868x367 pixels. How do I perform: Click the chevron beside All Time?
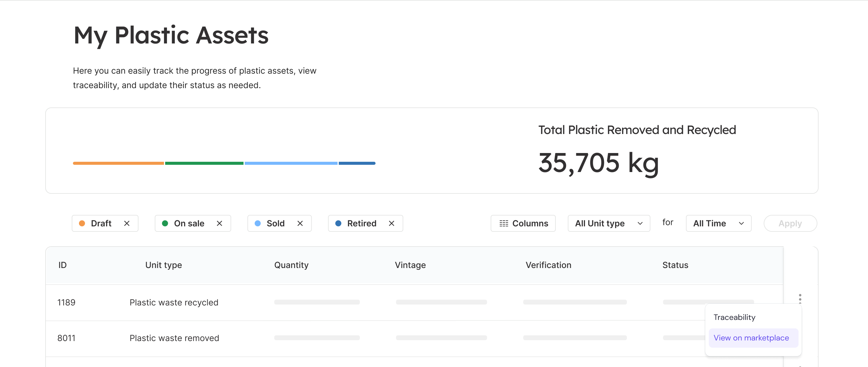tap(741, 223)
